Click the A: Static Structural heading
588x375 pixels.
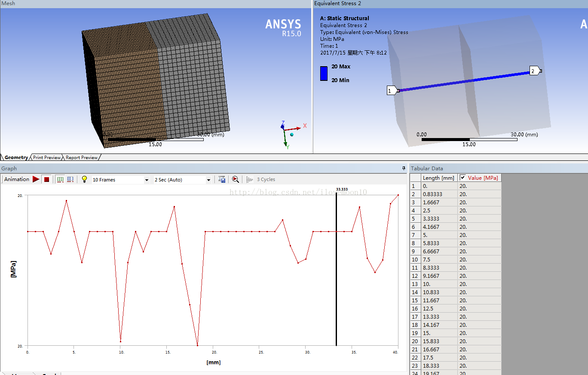[x=345, y=18]
